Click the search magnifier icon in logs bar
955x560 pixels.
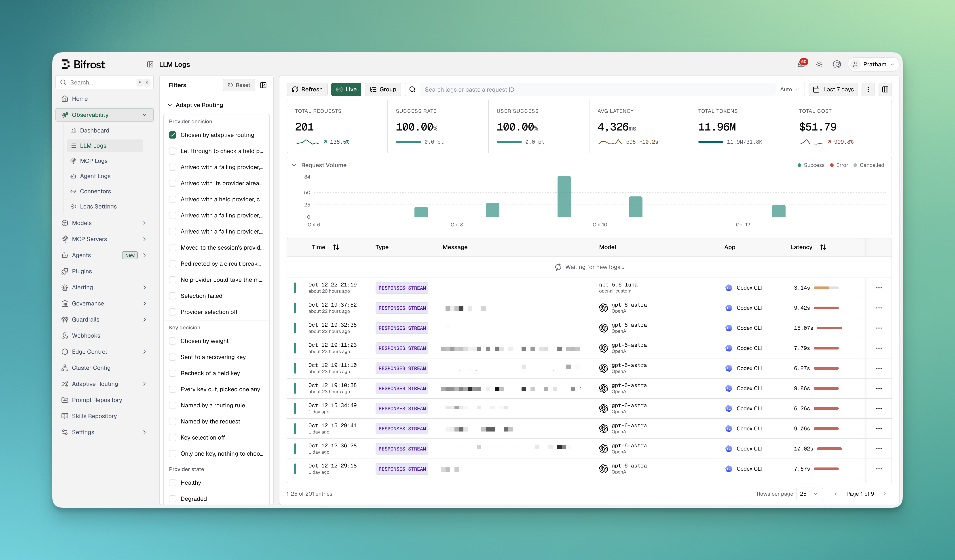pos(413,89)
